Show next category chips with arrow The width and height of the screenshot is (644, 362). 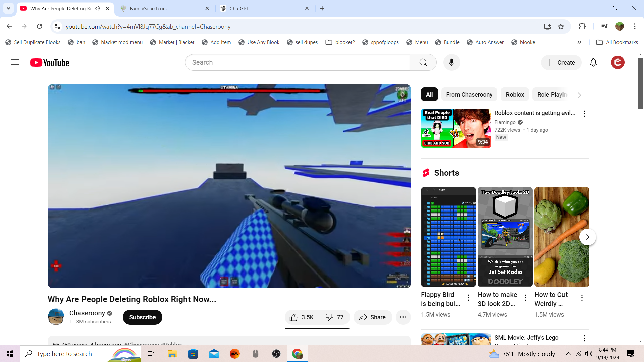pos(579,95)
